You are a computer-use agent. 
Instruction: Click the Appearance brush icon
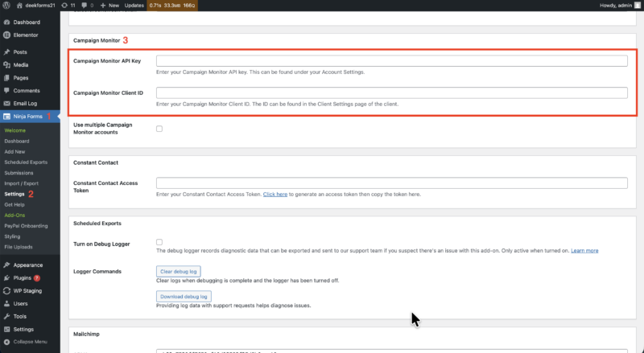[6, 265]
